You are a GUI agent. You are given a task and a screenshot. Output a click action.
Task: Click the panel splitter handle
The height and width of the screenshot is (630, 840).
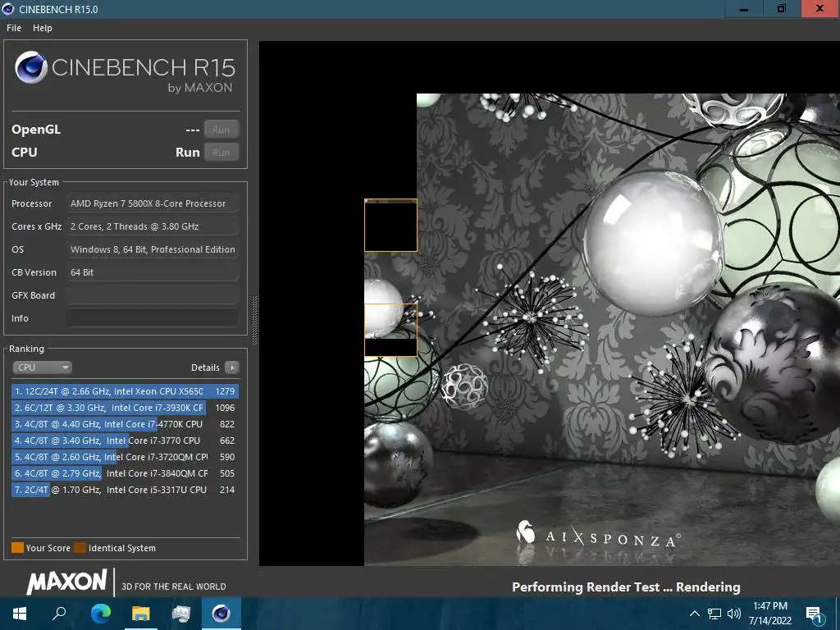tap(254, 320)
